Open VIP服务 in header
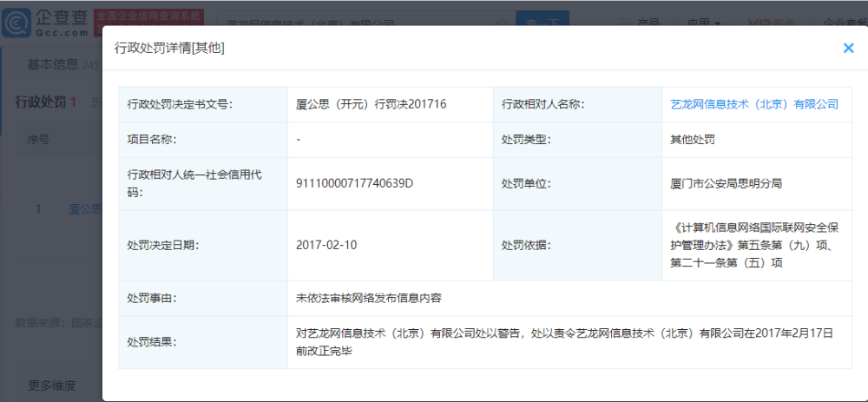Screen dimensions: 868x402 tap(771, 23)
